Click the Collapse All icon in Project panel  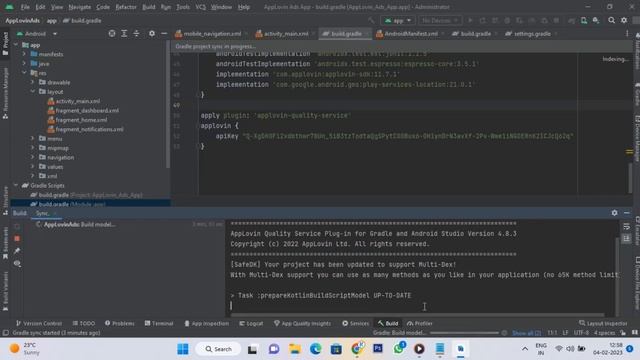[136, 34]
